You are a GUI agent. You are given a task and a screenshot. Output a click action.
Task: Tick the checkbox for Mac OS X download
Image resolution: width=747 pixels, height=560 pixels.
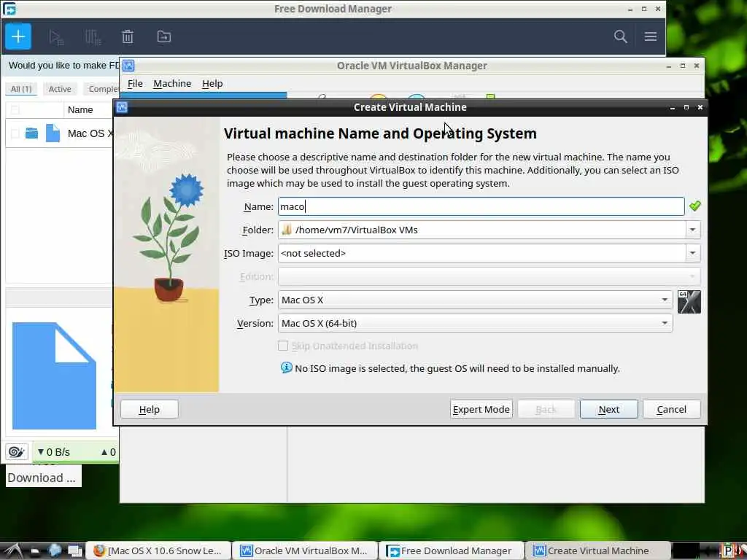pos(15,133)
